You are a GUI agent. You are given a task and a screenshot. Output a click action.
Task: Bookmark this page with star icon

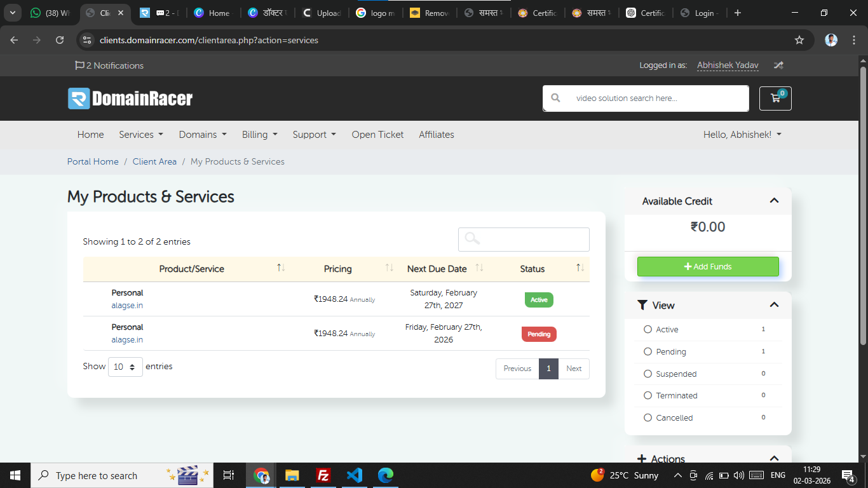pos(799,40)
